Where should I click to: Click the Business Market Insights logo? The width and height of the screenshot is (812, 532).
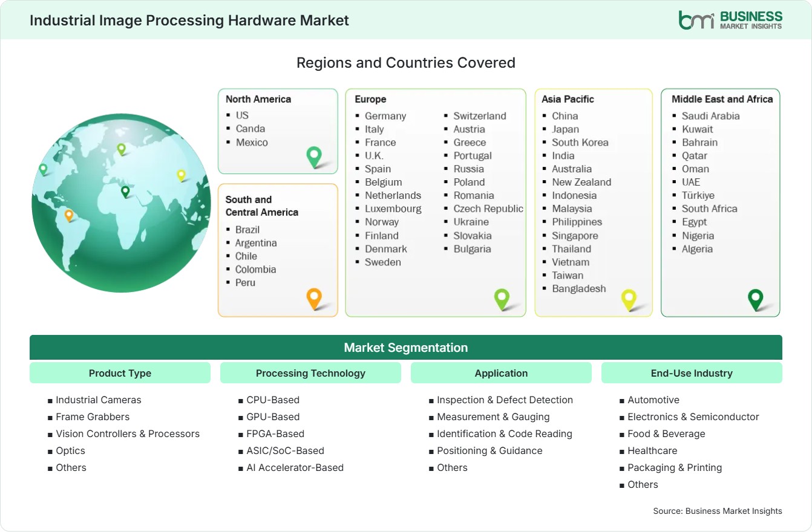pyautogui.click(x=730, y=19)
